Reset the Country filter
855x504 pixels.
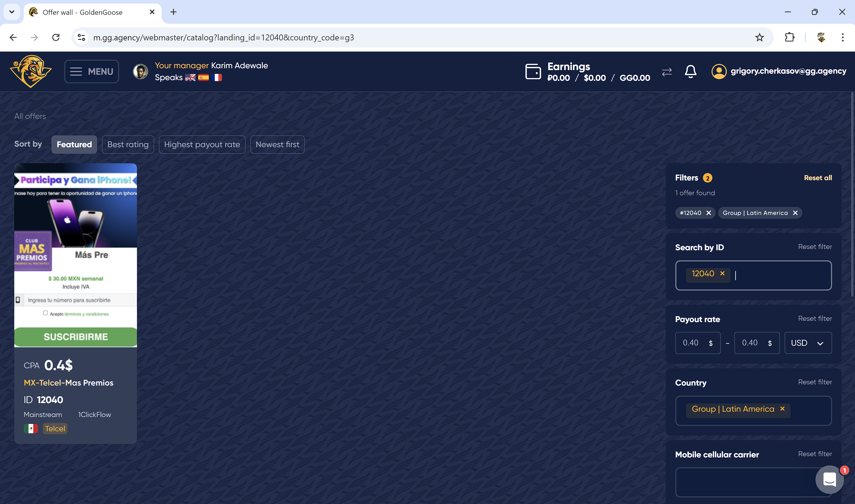tap(815, 382)
